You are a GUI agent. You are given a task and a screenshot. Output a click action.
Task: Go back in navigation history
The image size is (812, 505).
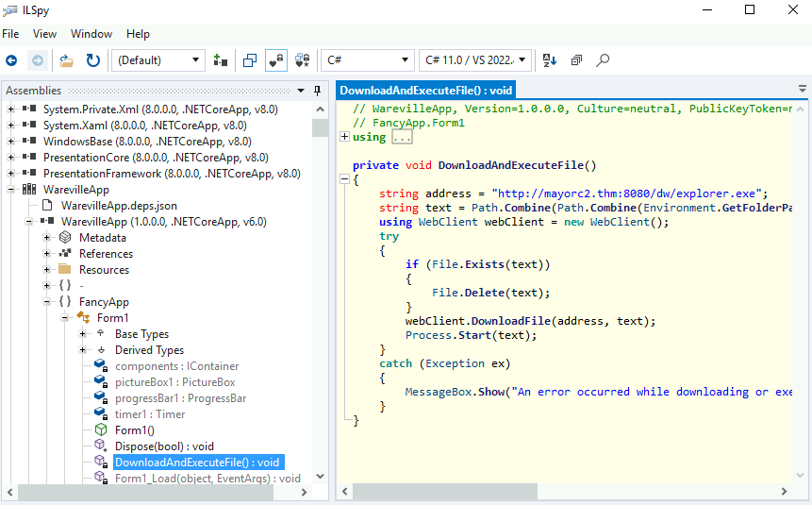pyautogui.click(x=11, y=60)
